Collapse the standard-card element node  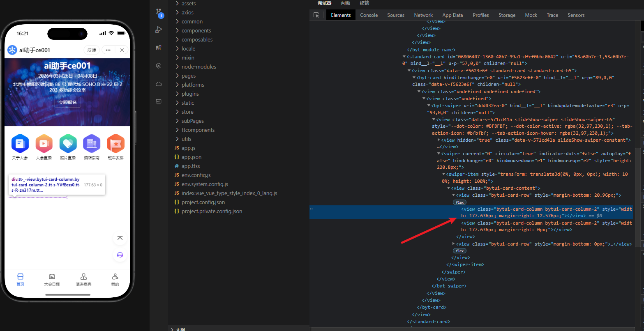(x=404, y=57)
